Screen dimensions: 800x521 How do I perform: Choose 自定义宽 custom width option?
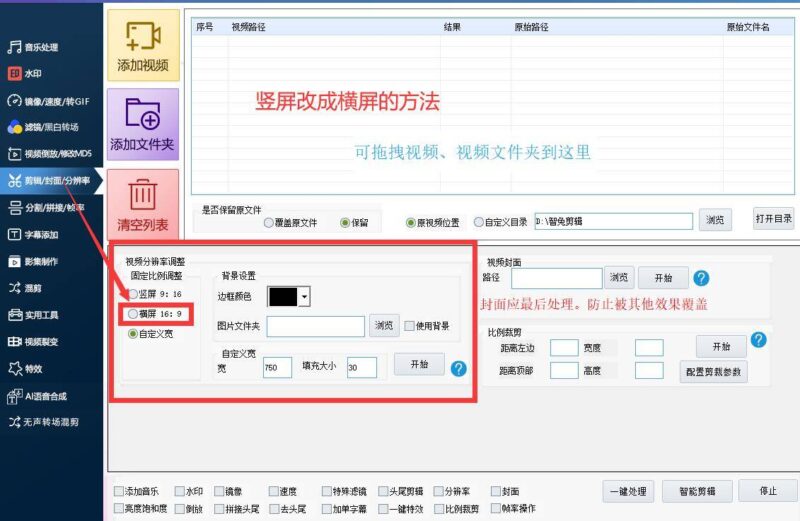(151, 334)
